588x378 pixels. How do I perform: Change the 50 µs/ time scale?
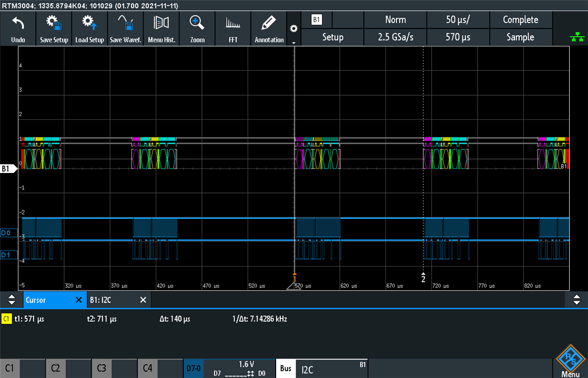click(x=458, y=19)
